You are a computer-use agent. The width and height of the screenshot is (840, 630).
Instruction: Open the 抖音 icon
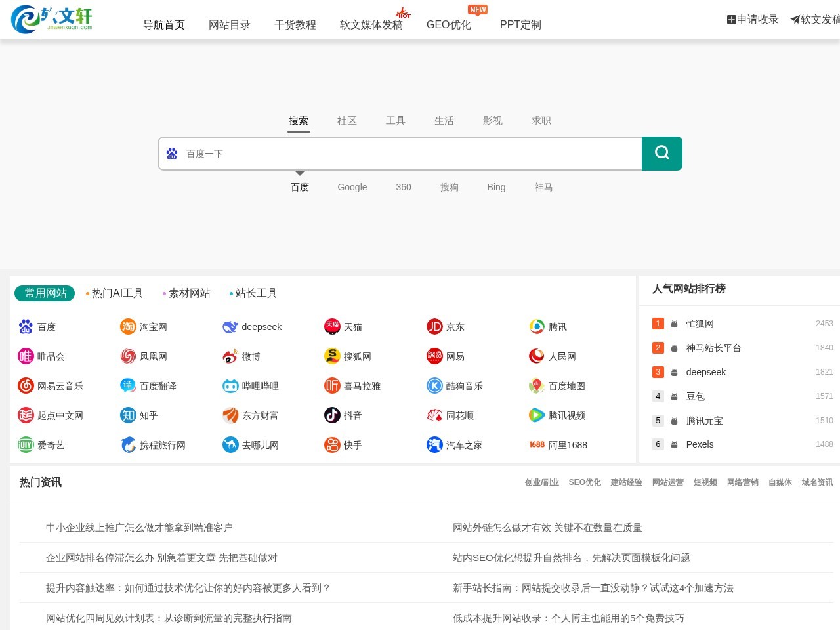[x=332, y=415]
